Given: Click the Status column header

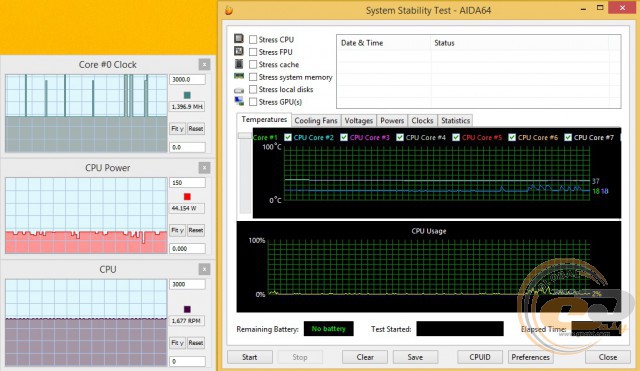Looking at the screenshot, I should coord(520,43).
